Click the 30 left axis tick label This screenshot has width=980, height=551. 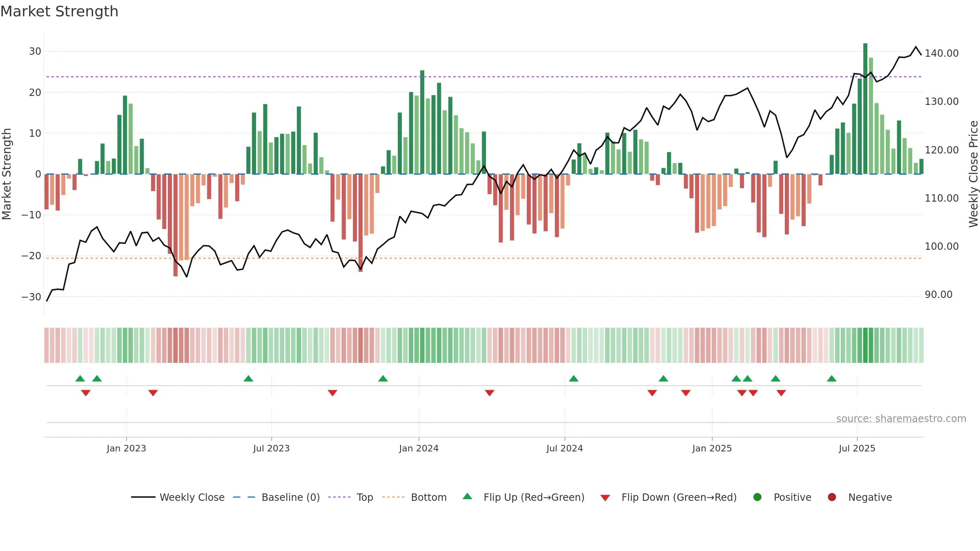click(35, 51)
